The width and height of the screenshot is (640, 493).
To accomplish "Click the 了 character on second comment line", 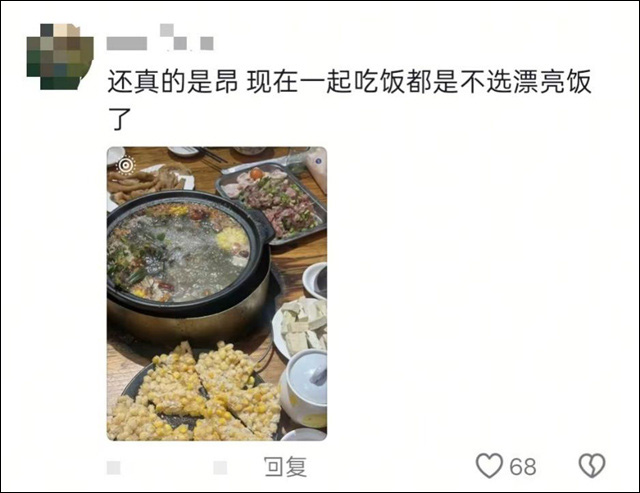I will click(x=119, y=119).
